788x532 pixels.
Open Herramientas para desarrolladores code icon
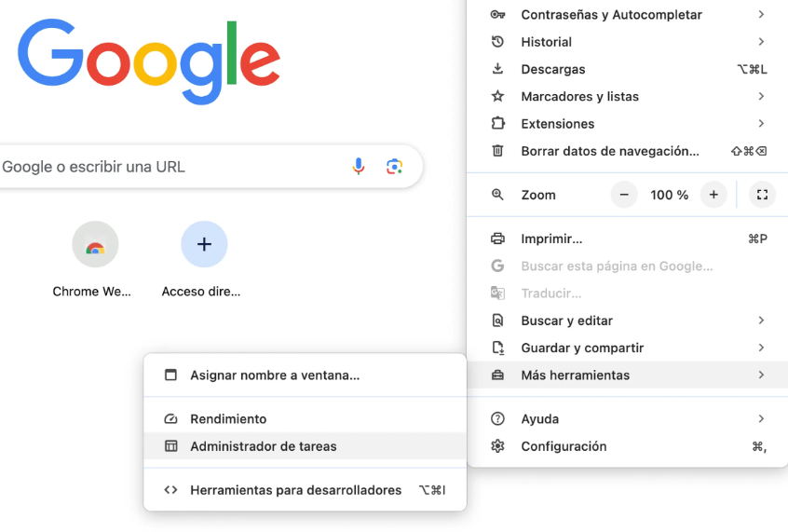pyautogui.click(x=170, y=490)
